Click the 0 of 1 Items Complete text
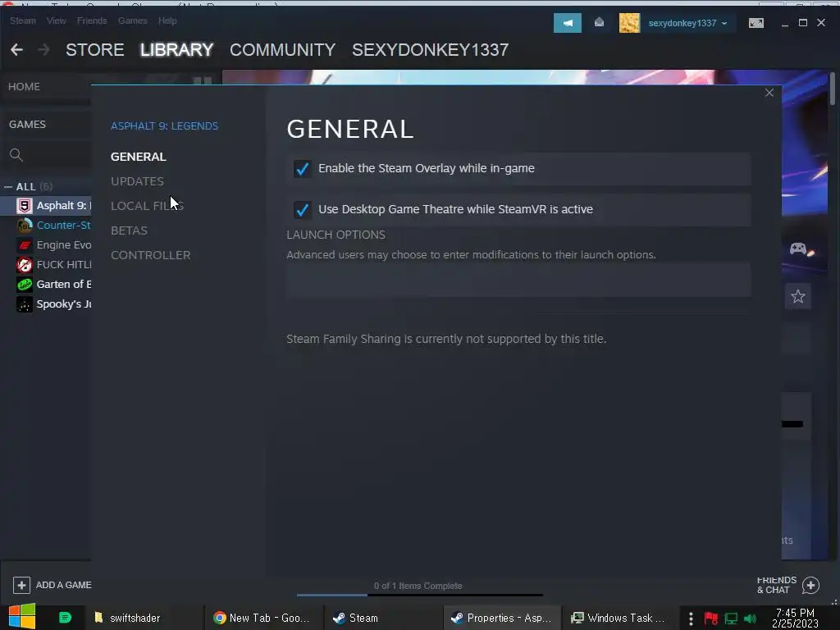Screen dimensions: 840x630 (418, 586)
